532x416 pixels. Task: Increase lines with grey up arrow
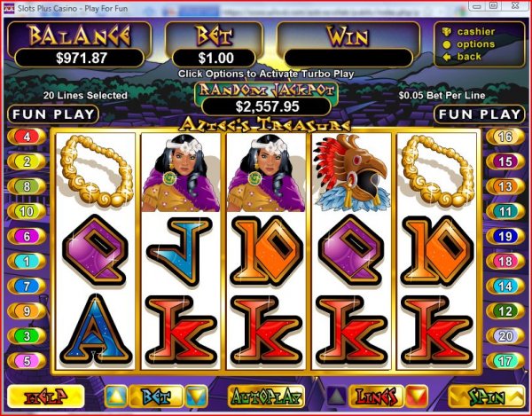[x=336, y=396]
